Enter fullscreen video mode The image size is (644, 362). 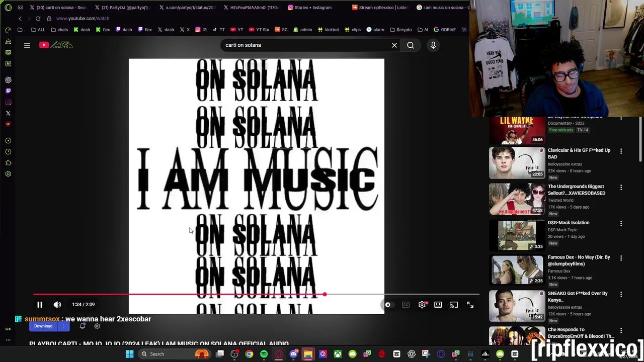[470, 305]
